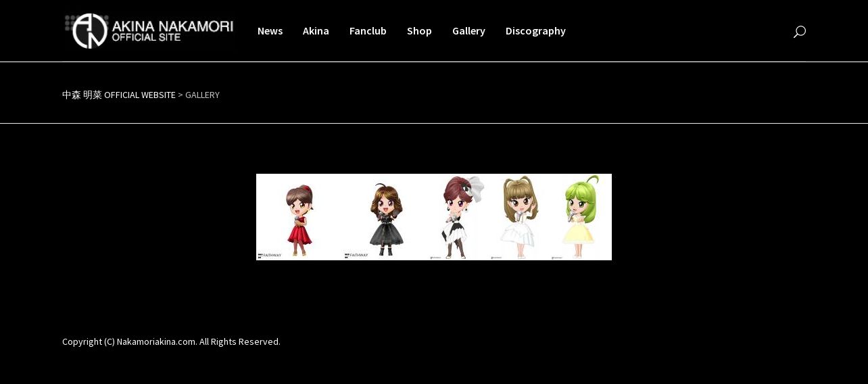Click the Akina Nakamori Official Site logo
This screenshot has width=868, height=384.
coord(149,30)
